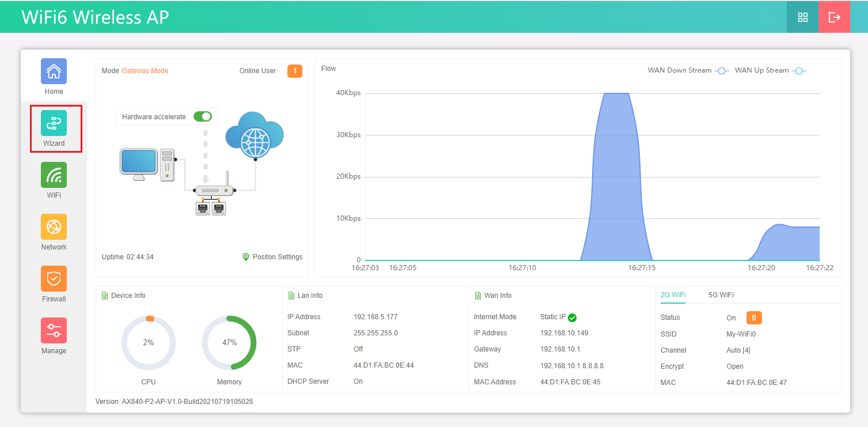Launch the Wizard setup icon
The width and height of the screenshot is (868, 427).
tap(54, 123)
